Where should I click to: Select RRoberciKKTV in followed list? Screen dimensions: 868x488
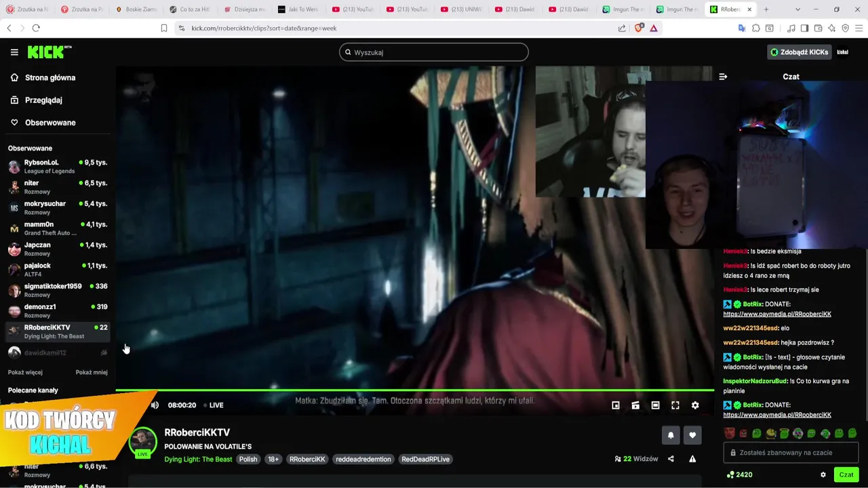[58, 331]
